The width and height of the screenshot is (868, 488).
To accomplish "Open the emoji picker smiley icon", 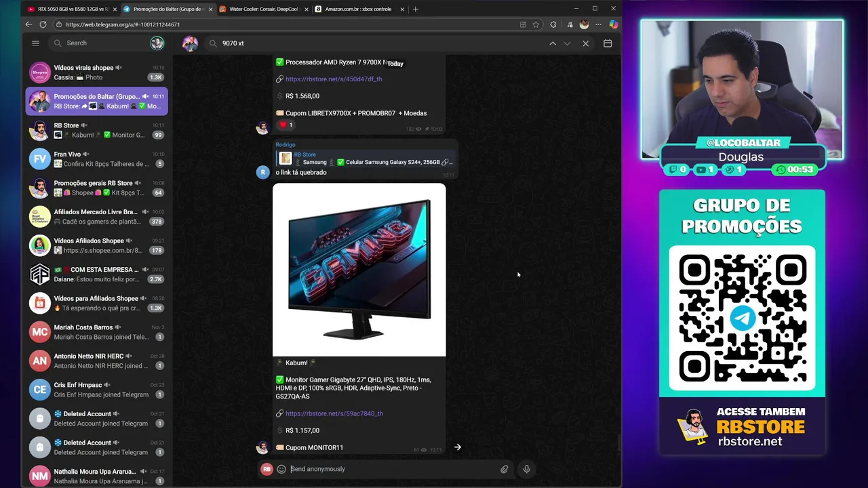I will (281, 469).
